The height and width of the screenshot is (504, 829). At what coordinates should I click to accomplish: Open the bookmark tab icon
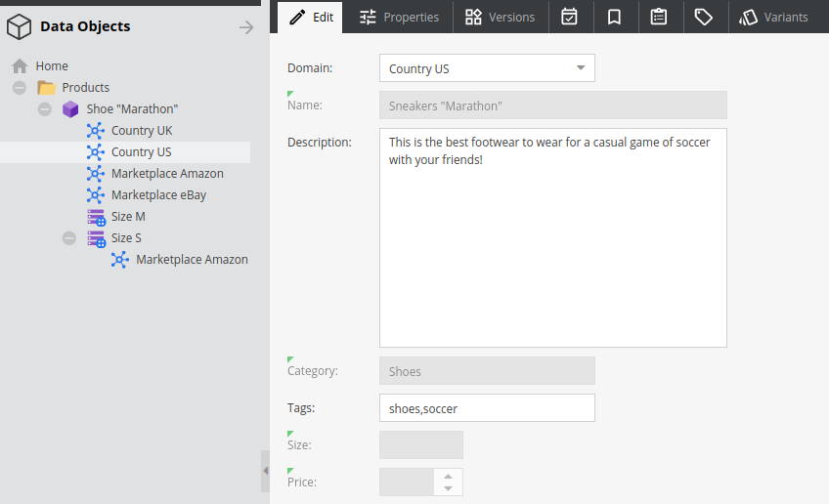click(x=614, y=17)
